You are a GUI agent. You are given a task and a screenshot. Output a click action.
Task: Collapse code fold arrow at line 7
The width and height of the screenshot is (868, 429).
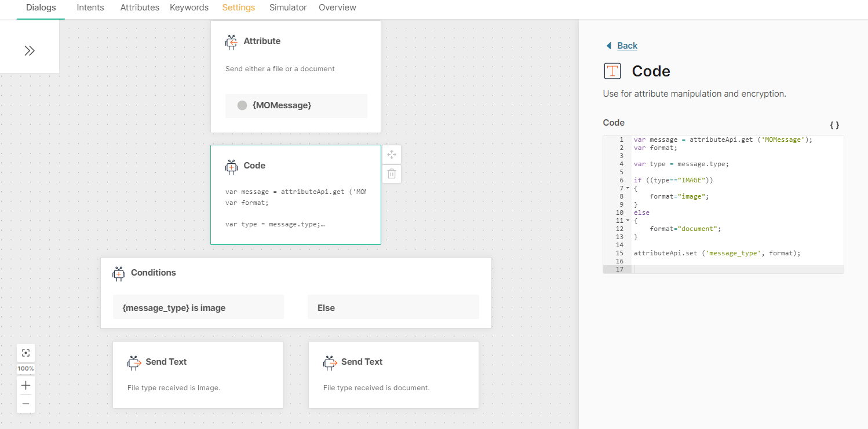click(628, 188)
